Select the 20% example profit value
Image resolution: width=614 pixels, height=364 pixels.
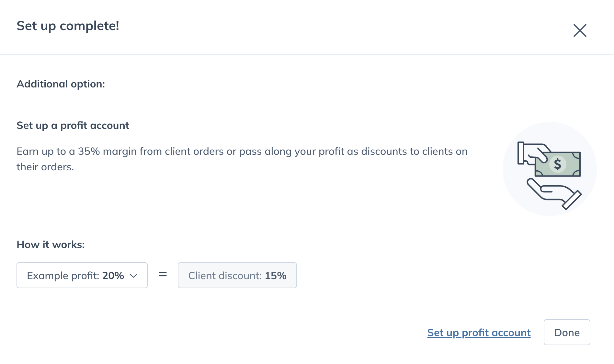(x=113, y=276)
